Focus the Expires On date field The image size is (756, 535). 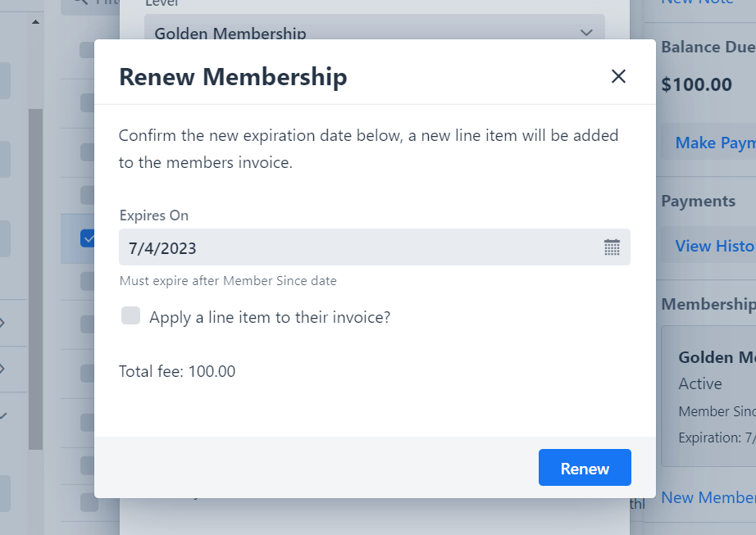[374, 247]
